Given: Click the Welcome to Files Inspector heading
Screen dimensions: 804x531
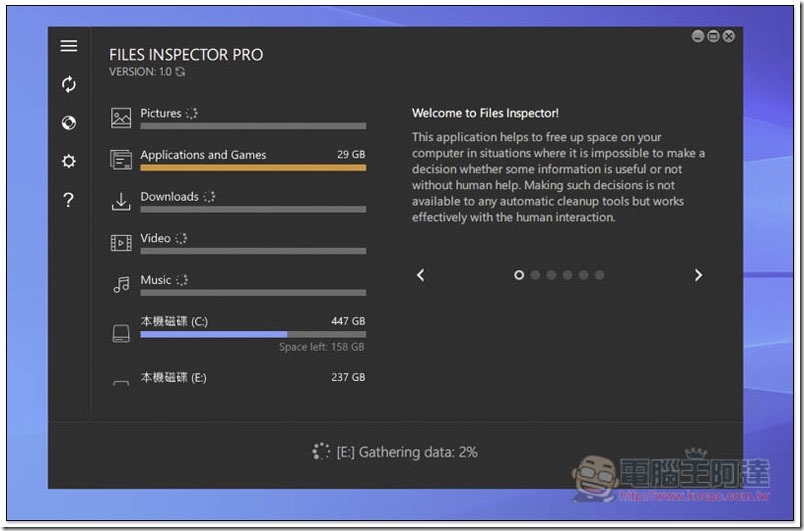Looking at the screenshot, I should (485, 113).
